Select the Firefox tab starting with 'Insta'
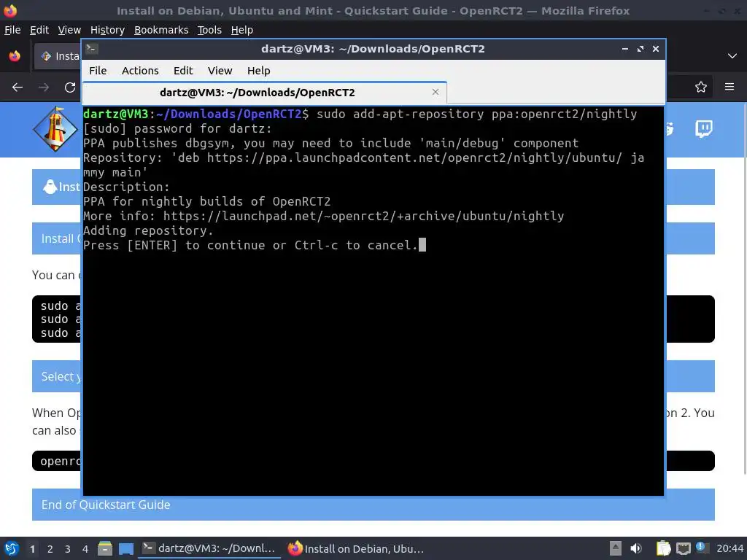This screenshot has width=747, height=560. click(58, 56)
